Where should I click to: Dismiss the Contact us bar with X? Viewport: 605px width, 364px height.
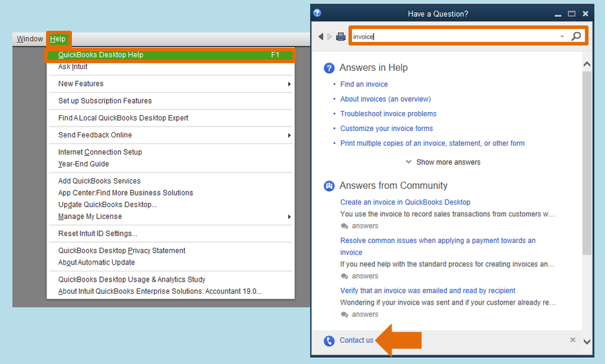point(572,340)
